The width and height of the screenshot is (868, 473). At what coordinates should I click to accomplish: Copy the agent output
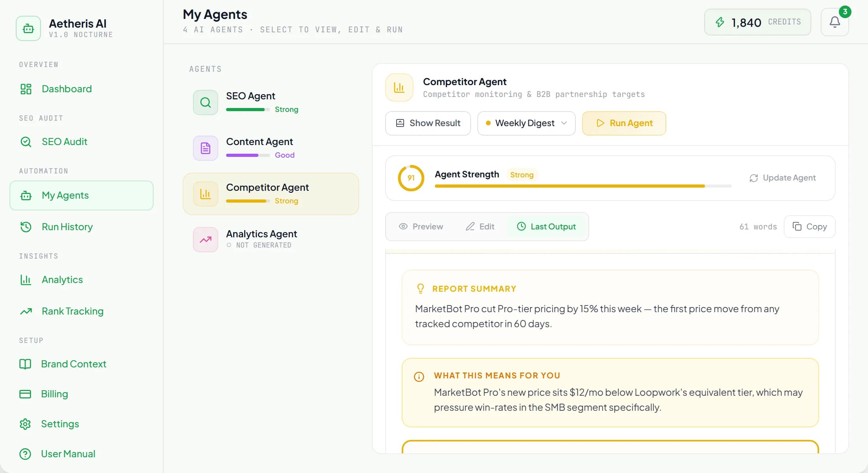click(810, 227)
